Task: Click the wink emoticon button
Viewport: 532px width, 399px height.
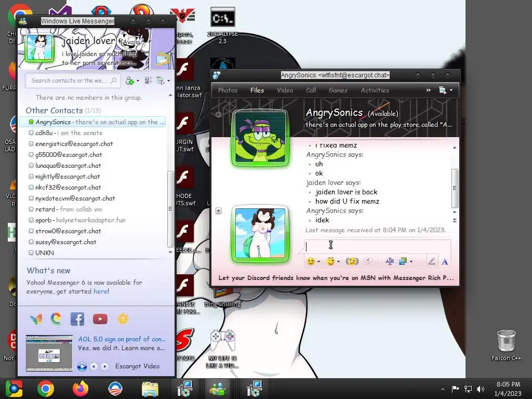Action: 330,261
